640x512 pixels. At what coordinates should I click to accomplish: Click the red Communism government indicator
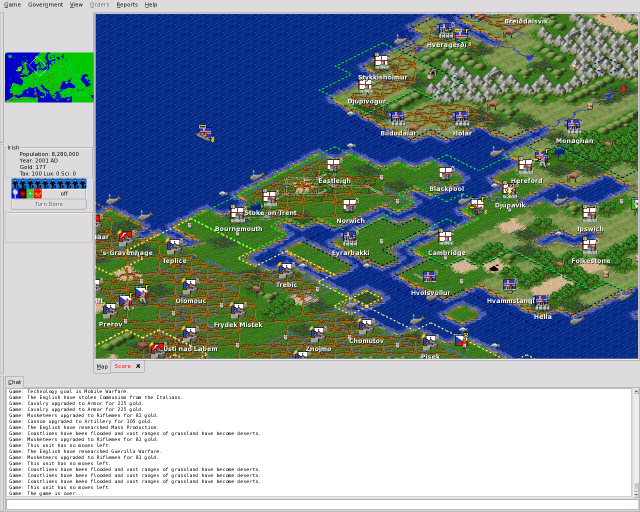[38, 194]
